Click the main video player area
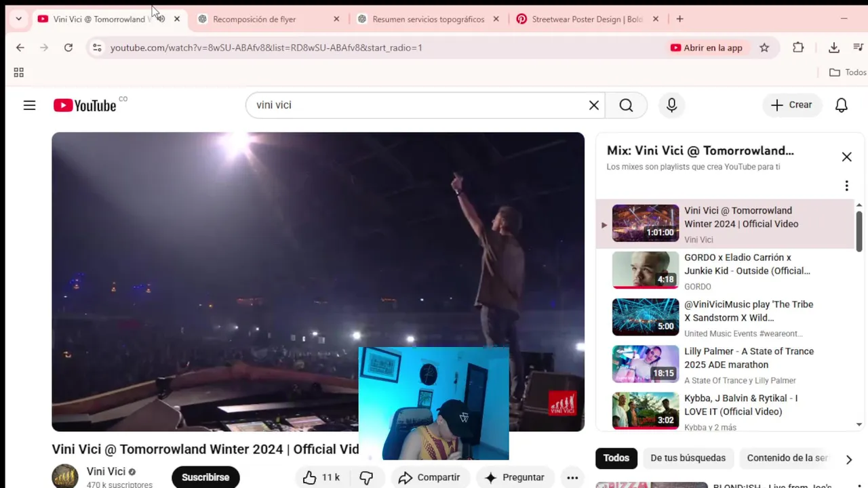Screen dimensions: 868x488 click(318, 281)
